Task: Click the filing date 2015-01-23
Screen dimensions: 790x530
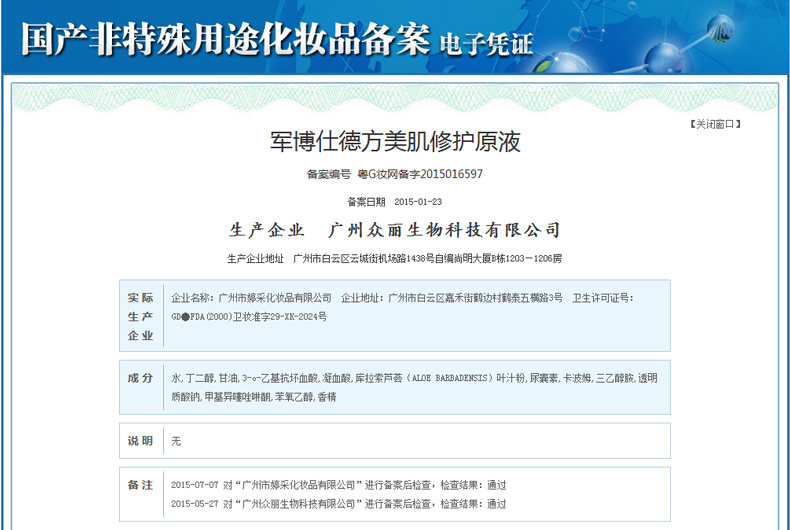Action: pos(418,202)
